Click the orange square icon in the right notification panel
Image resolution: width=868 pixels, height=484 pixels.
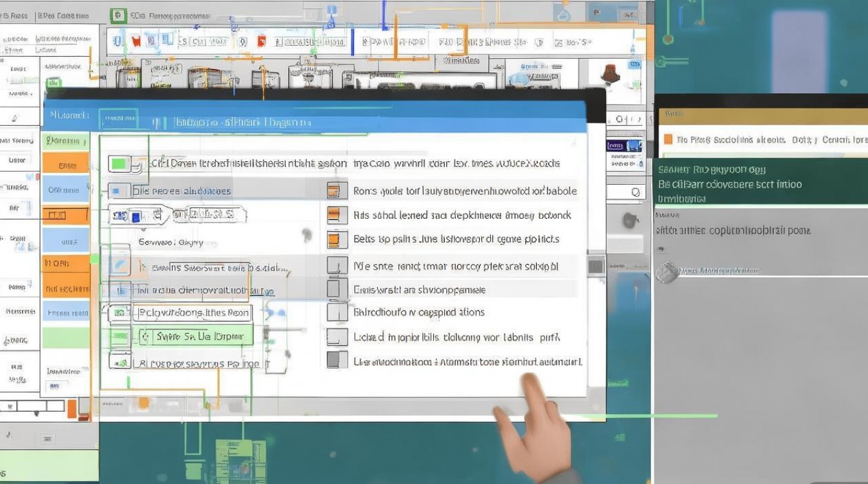pos(668,139)
